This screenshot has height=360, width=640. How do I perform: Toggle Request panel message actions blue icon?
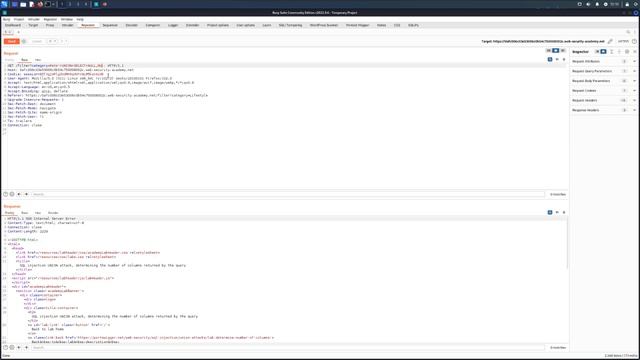[x=550, y=60]
